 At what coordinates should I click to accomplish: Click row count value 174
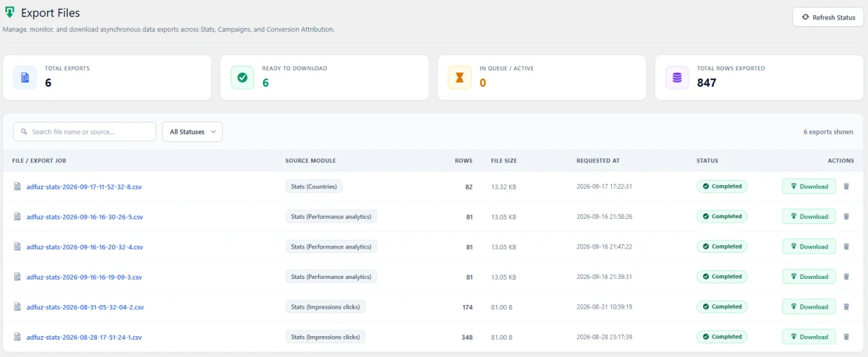[467, 307]
